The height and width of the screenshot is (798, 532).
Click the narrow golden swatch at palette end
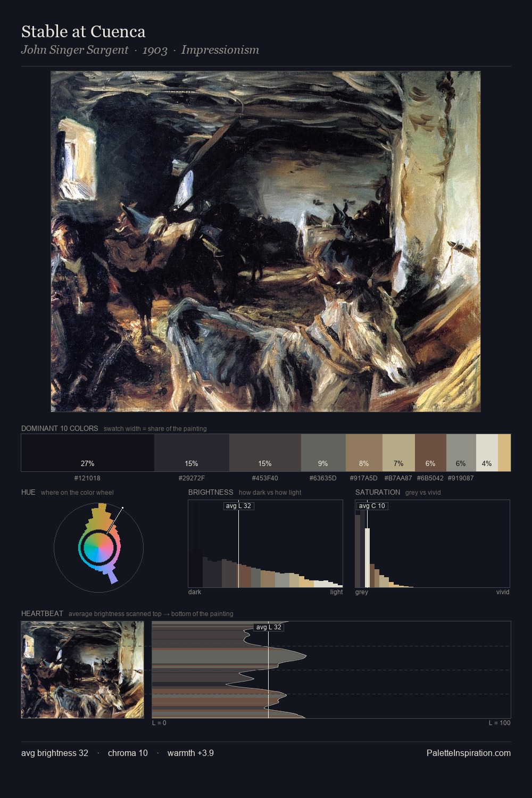click(x=504, y=453)
